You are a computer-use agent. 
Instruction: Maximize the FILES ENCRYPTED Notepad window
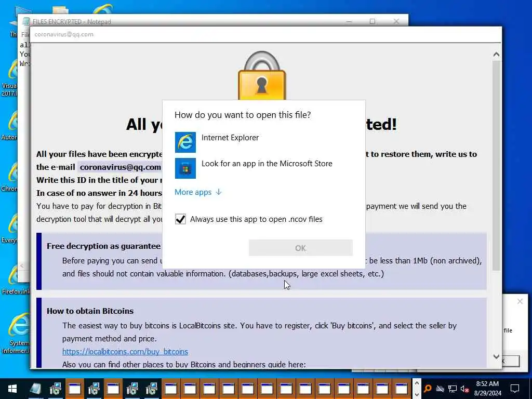point(372,21)
